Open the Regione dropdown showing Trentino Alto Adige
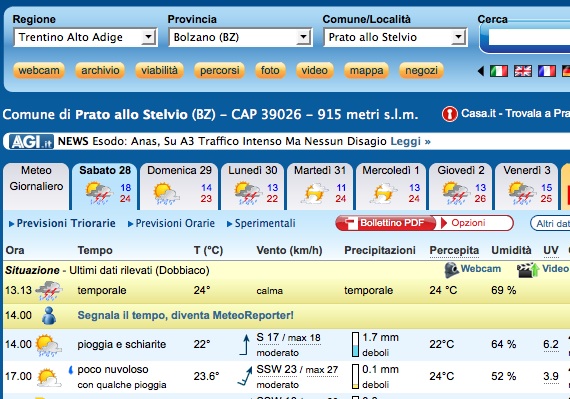The image size is (570, 399). 85,37
